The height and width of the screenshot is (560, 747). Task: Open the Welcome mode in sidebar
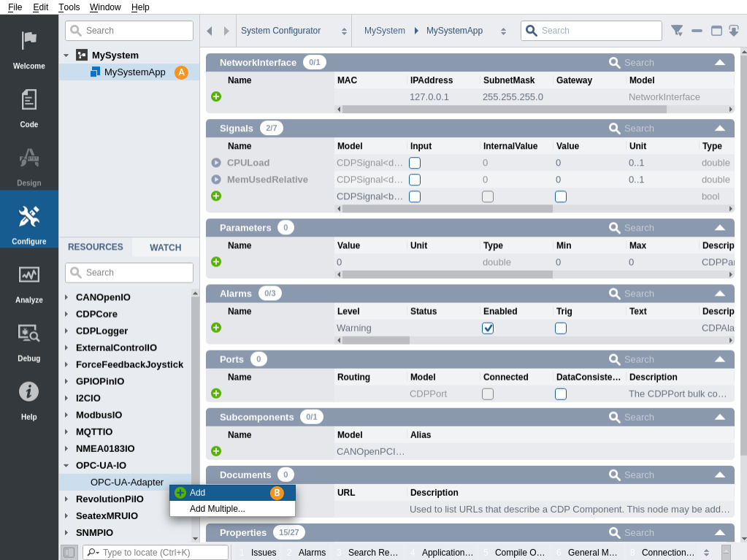tap(29, 48)
